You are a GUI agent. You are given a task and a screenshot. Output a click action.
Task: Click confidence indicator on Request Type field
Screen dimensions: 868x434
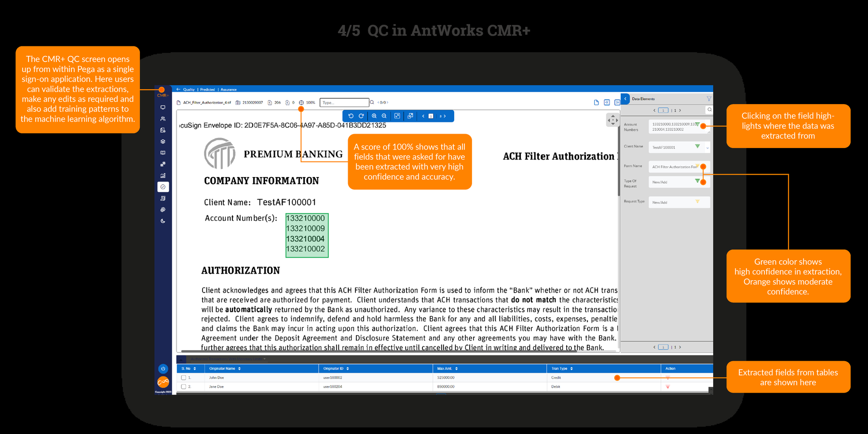(697, 202)
